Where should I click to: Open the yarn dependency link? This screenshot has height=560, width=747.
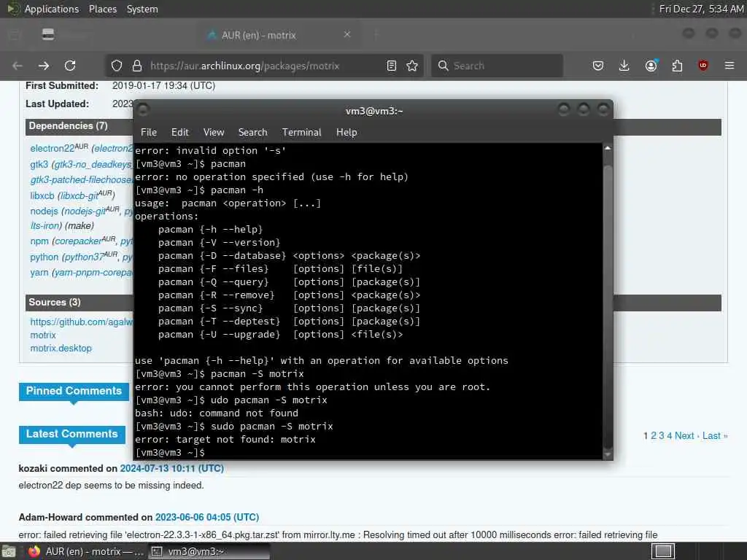pyautogui.click(x=39, y=273)
